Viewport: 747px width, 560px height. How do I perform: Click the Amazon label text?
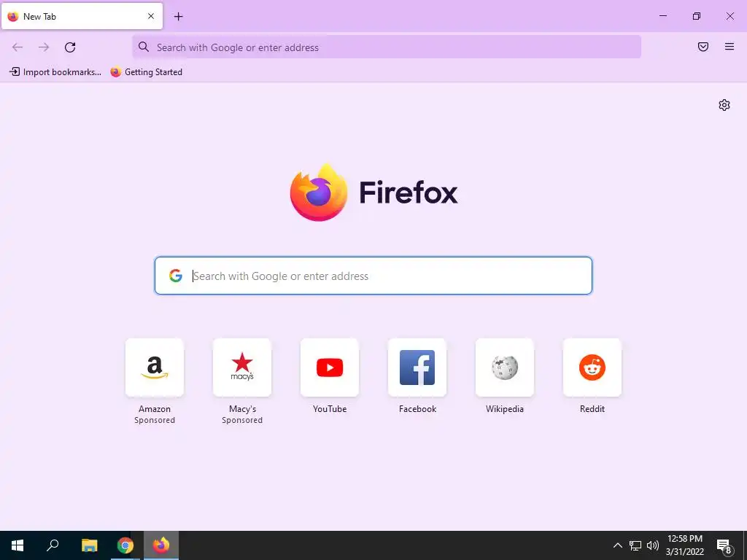(x=155, y=408)
